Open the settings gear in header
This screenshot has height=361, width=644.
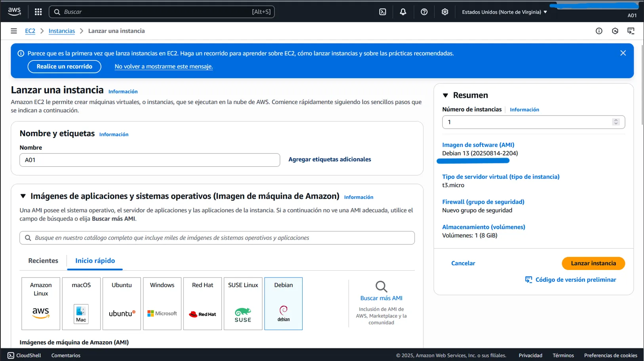(x=445, y=12)
